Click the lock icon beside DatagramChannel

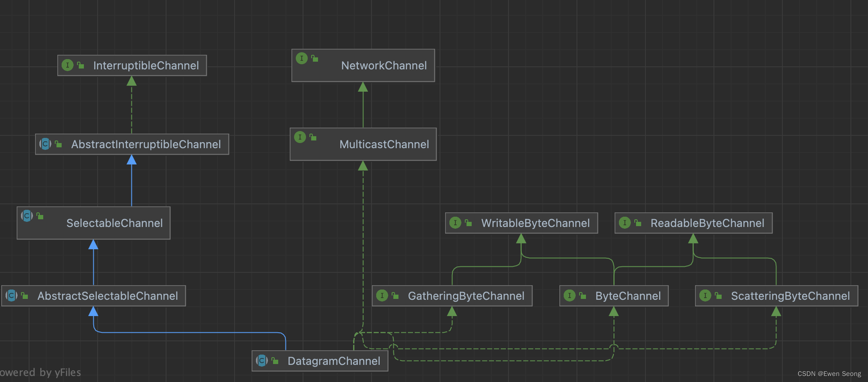click(x=275, y=361)
